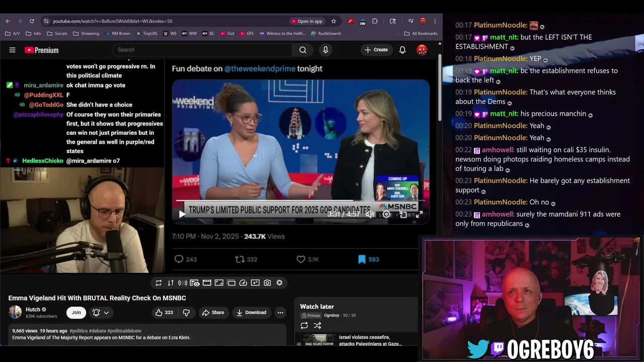Click the #politicaldebate hashtag link
644x362 pixels.
pyautogui.click(x=124, y=331)
